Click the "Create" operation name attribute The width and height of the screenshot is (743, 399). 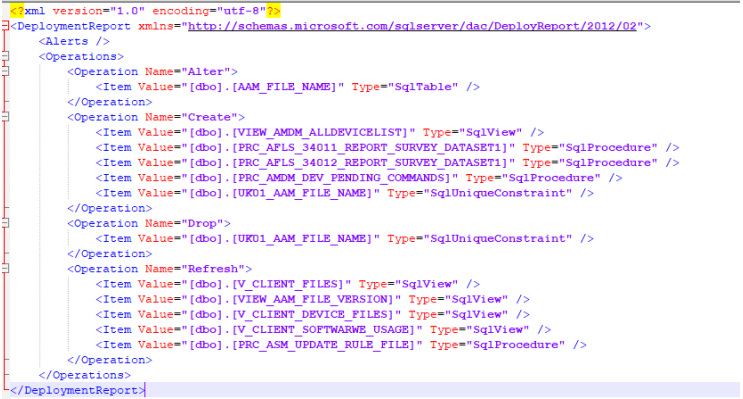click(191, 117)
